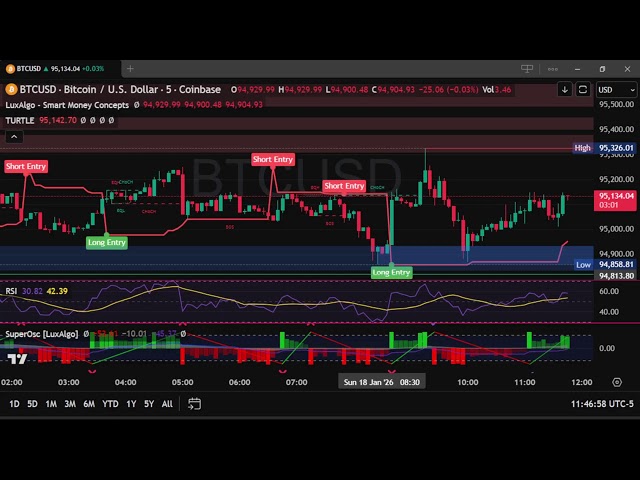Select the RSI indicator legend
The image size is (640, 480).
click(11, 291)
